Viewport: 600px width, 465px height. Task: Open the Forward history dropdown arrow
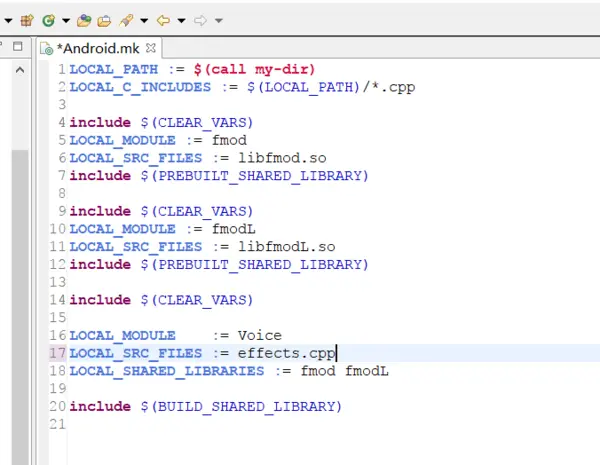click(x=218, y=20)
